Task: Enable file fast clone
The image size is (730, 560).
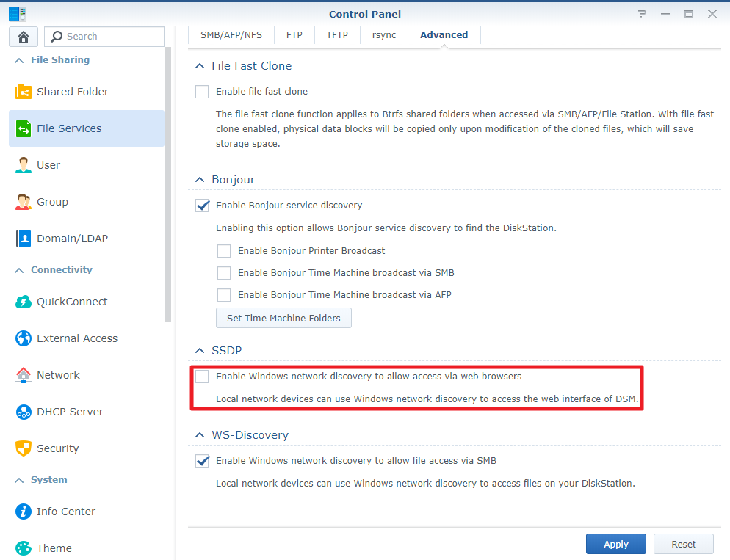Action: 202,91
